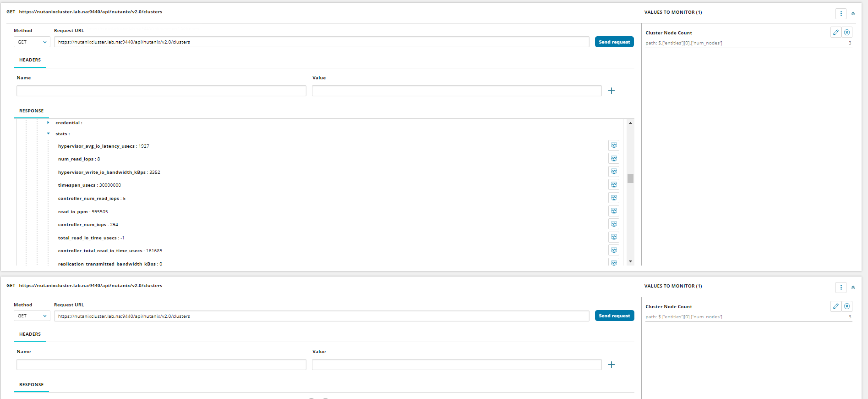Click the response vertical scrollbar thumb
This screenshot has width=868, height=399.
click(x=631, y=178)
